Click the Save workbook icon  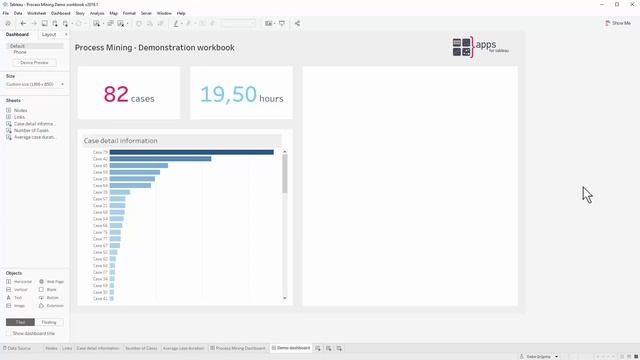[x=44, y=24]
